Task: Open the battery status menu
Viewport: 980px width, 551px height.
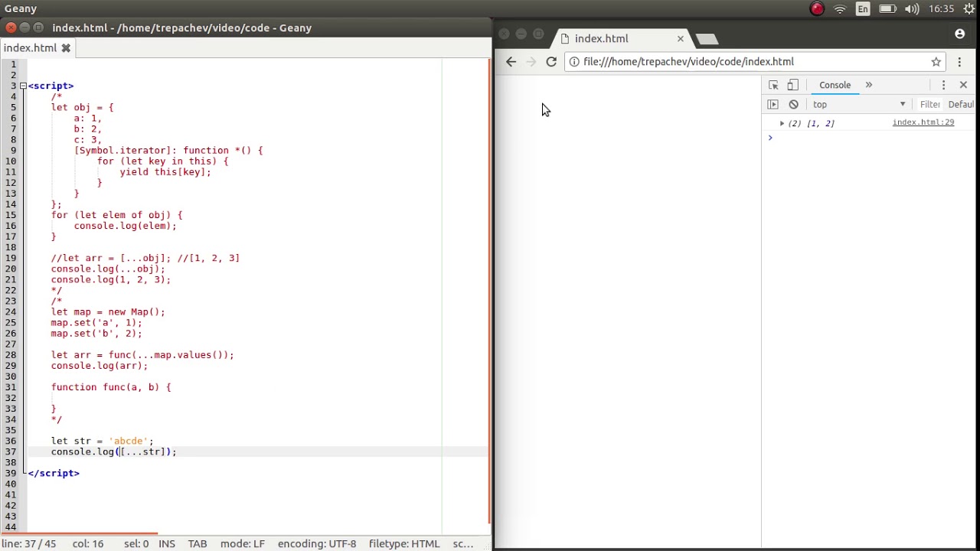Action: click(887, 9)
